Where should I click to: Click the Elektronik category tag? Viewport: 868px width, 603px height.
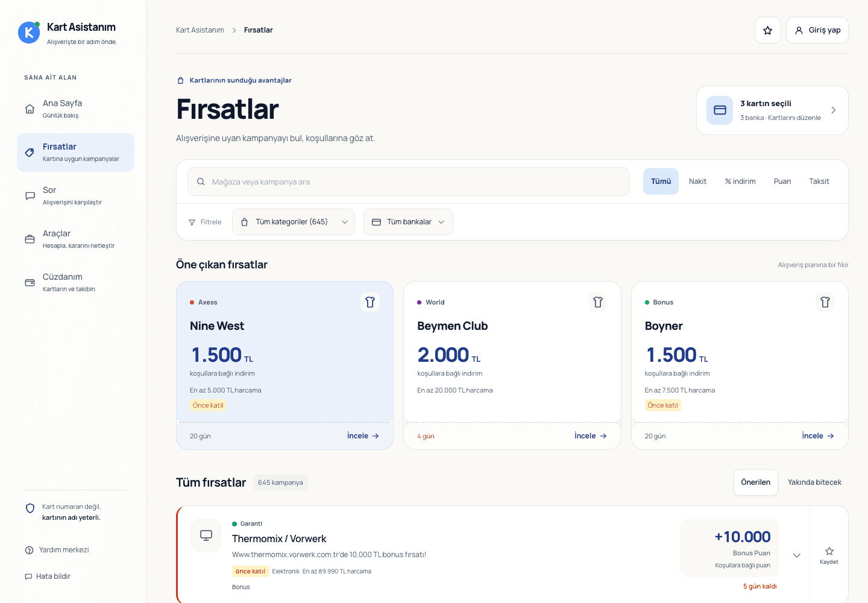tap(286, 572)
